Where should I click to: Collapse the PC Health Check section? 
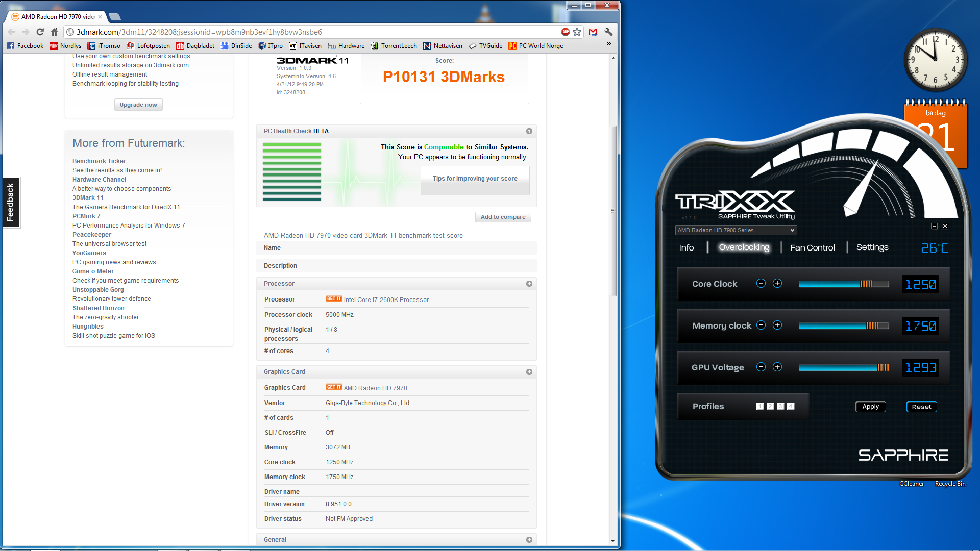(x=529, y=131)
